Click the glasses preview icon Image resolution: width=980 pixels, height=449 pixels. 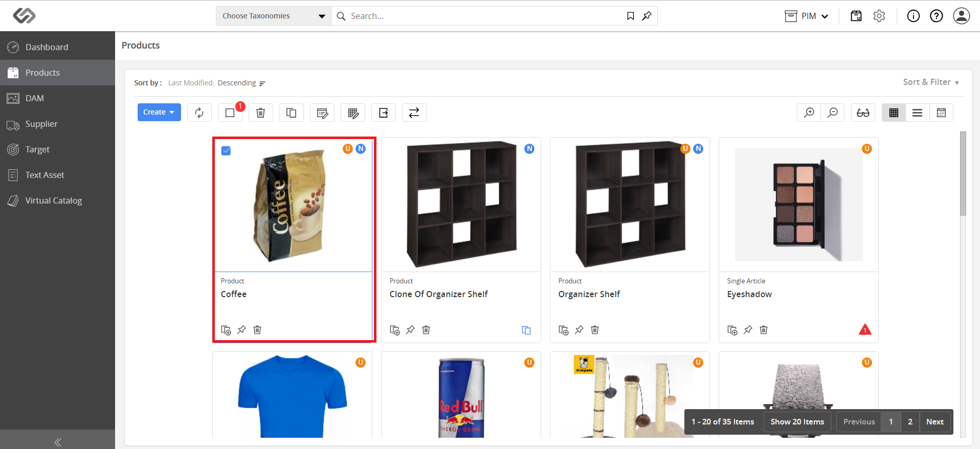(x=863, y=113)
